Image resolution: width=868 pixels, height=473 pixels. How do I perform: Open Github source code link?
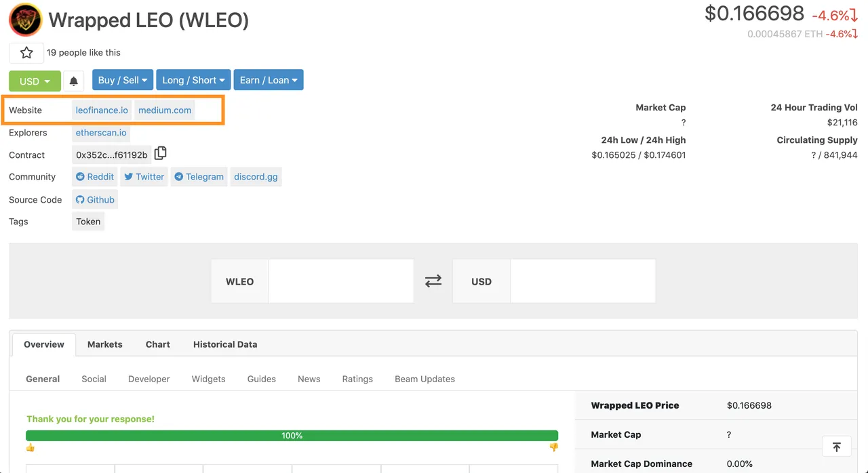(95, 200)
